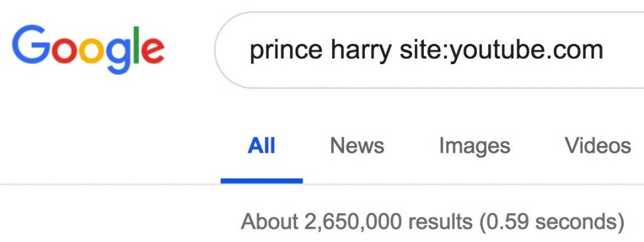Place cursor after .com in search query
The height and width of the screenshot is (242, 644).
[x=604, y=50]
